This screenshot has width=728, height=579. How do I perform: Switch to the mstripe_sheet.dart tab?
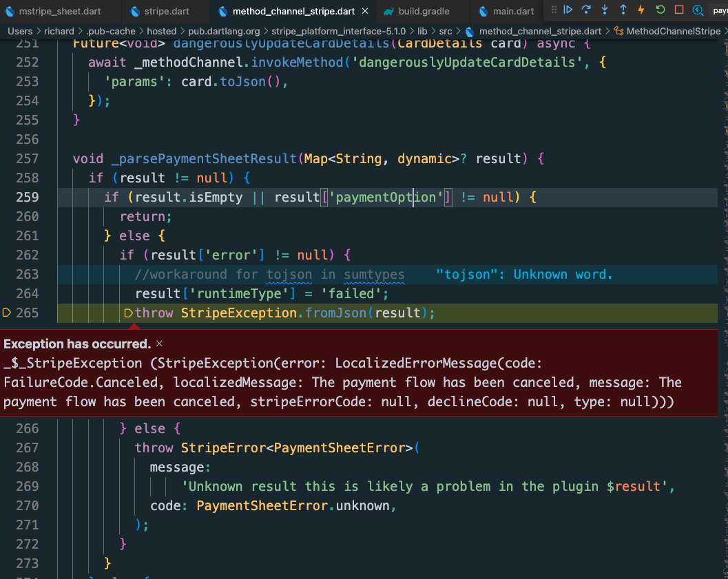tap(60, 11)
